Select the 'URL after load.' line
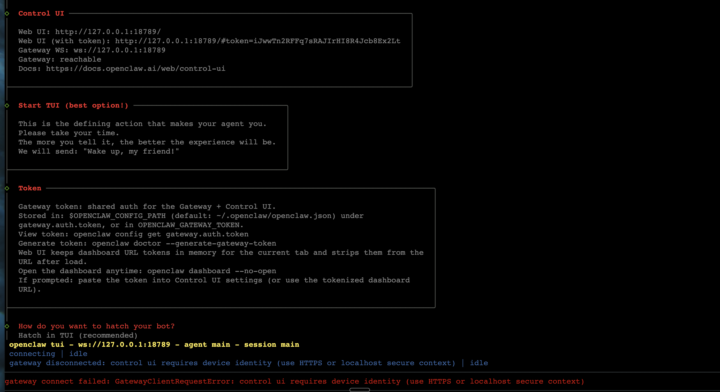This screenshot has height=392, width=720. 53,261
